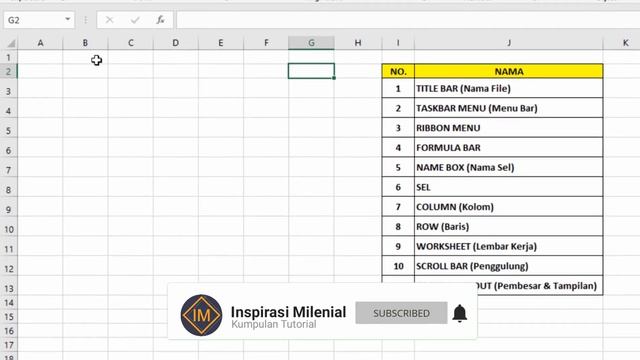Click number 10 in NO. column
Screen dimensions: 640x360
click(x=398, y=266)
